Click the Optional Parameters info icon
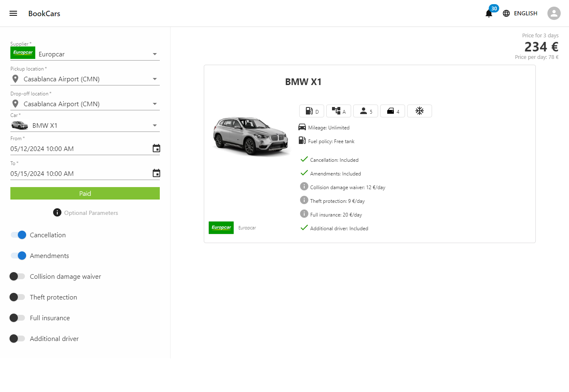The height and width of the screenshot is (392, 569). (x=57, y=212)
